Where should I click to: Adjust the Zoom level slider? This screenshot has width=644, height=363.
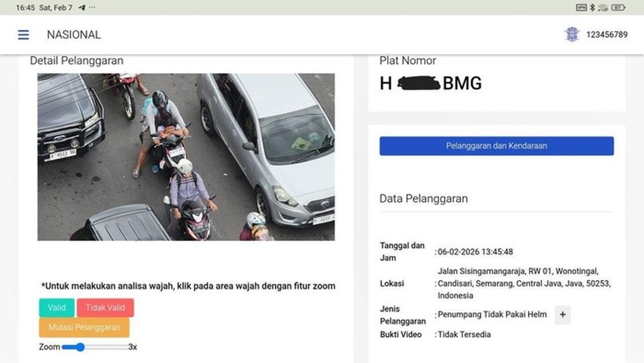tap(80, 346)
